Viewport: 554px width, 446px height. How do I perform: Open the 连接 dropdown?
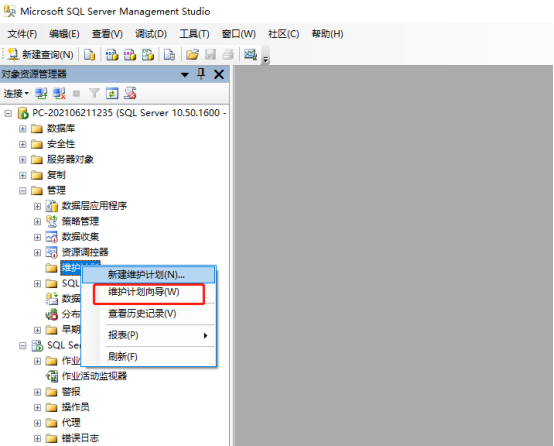point(16,94)
